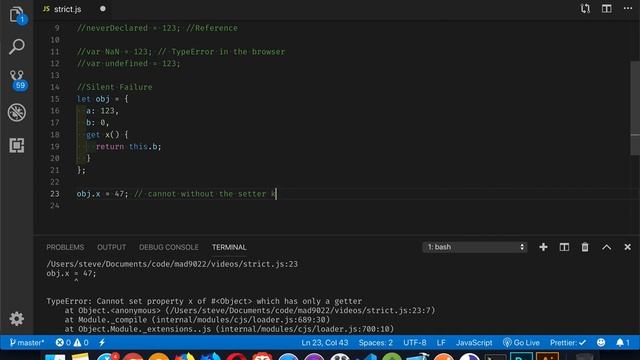Click 'Ln 23, Col 43' cursor position
The width and height of the screenshot is (640, 360).
pos(325,342)
